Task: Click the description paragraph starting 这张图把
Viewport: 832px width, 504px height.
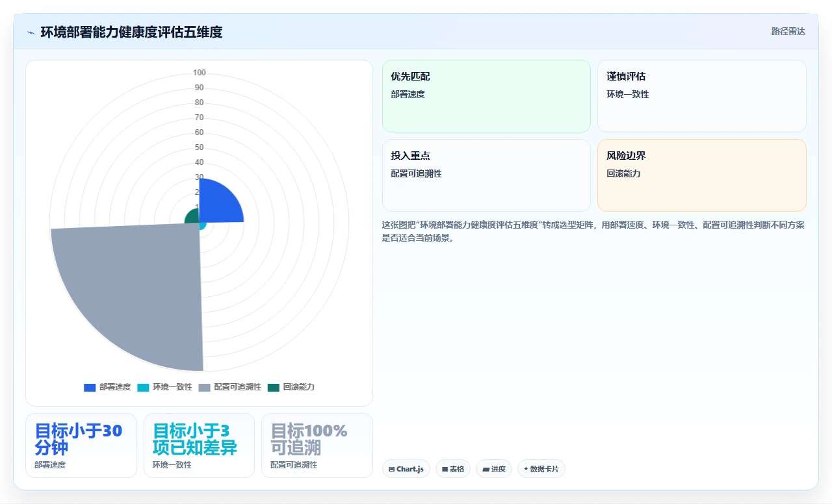Action: (593, 231)
